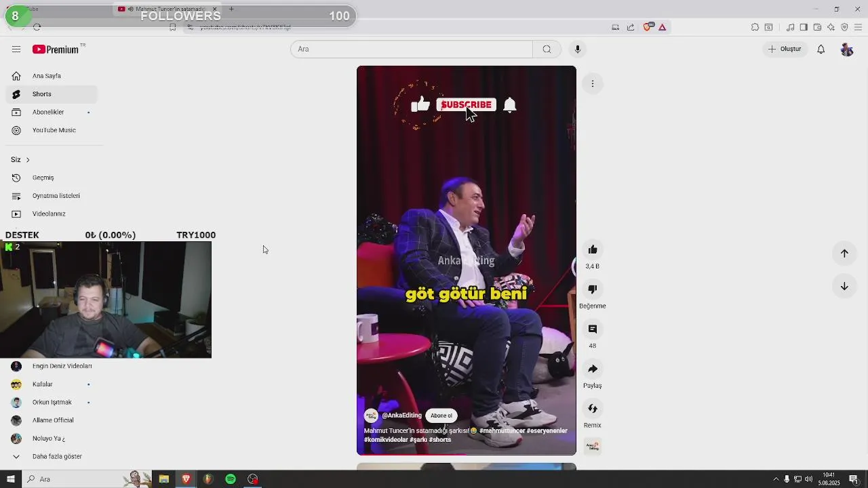Open File Explorer from taskbar
The height and width of the screenshot is (488, 868).
pos(163,479)
